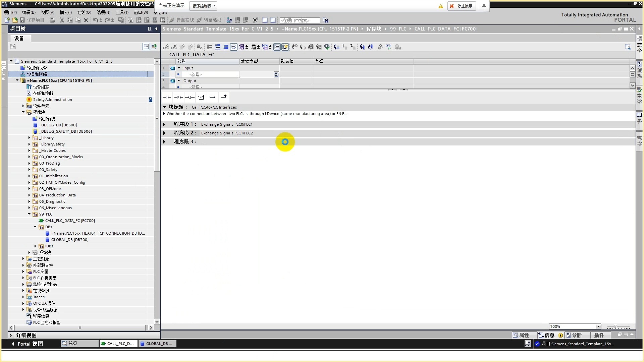
Task: Click the 停止演示 button
Action: 461,6
